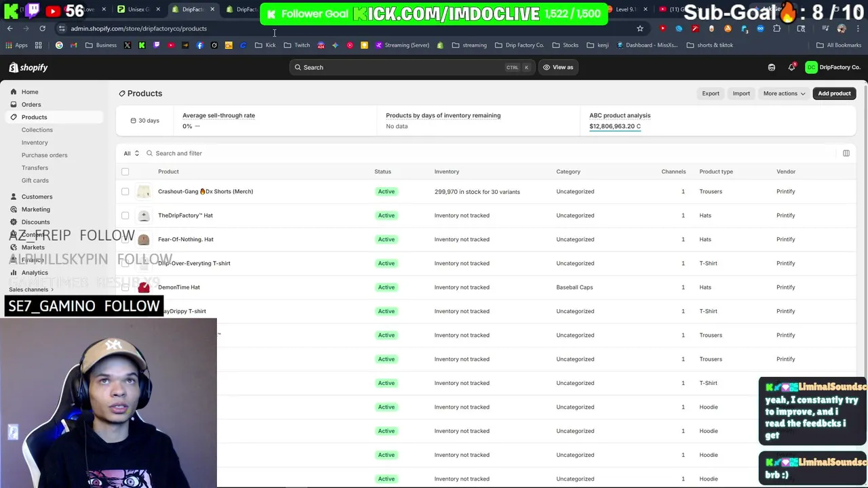868x488 pixels.
Task: Click the edit columns icon in table header
Action: click(846, 153)
